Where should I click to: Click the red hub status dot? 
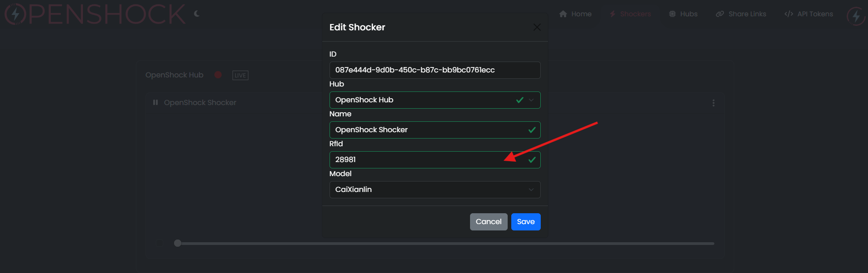pos(218,75)
